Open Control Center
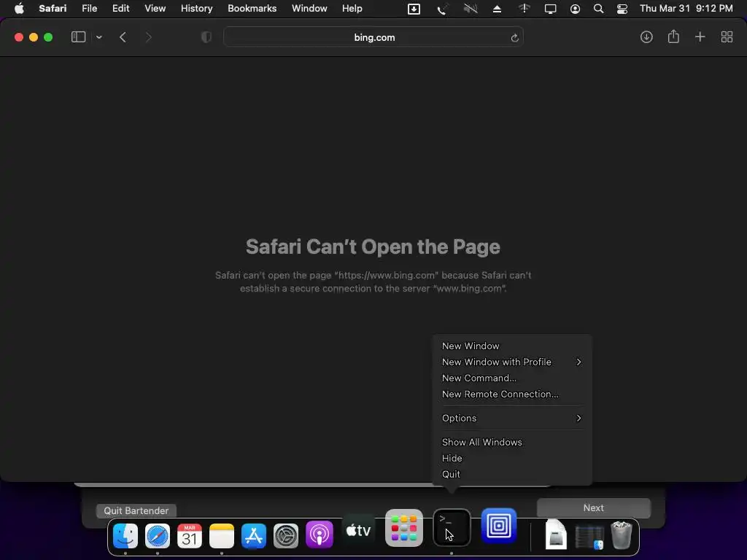This screenshot has width=747, height=560. click(x=622, y=9)
